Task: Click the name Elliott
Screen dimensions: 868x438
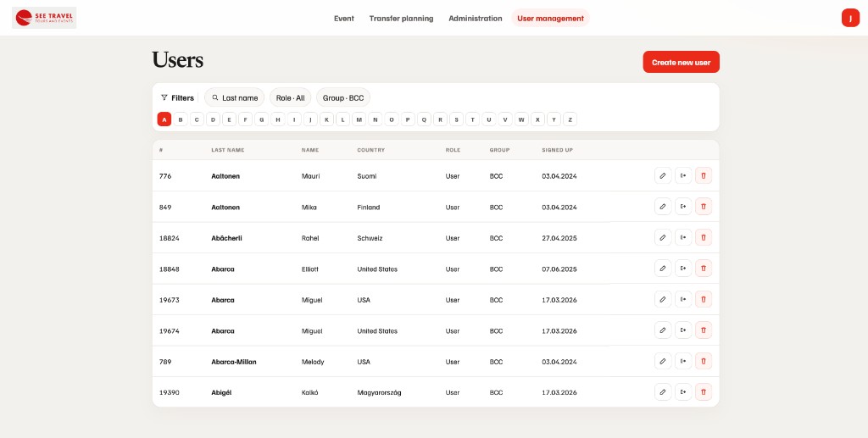Action: click(x=310, y=269)
